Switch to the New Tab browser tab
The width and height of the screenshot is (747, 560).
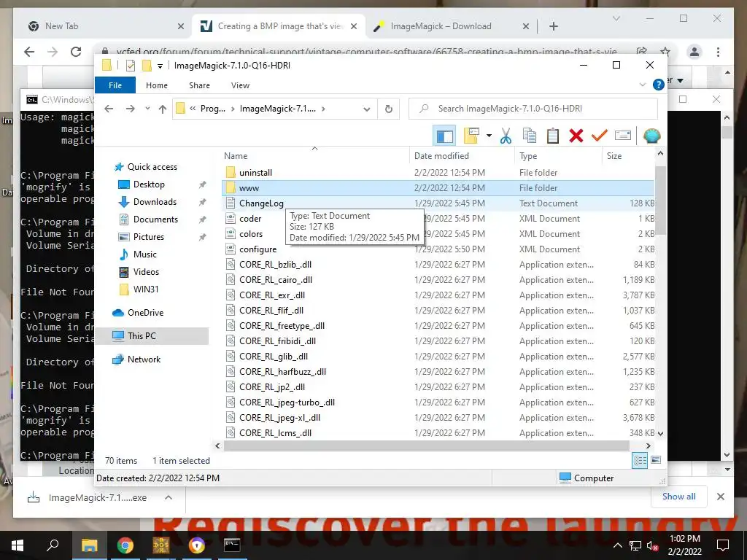coord(61,26)
